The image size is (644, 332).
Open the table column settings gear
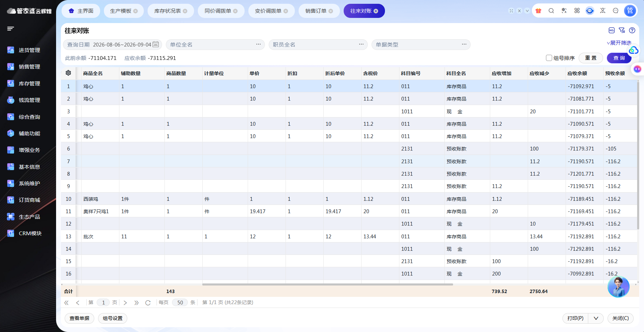68,73
